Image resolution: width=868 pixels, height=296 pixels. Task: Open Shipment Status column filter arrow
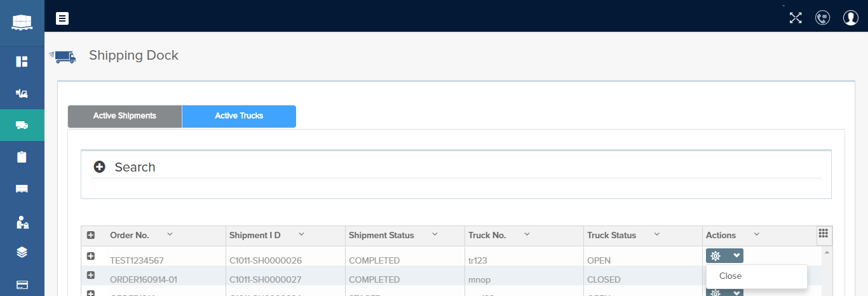point(435,234)
